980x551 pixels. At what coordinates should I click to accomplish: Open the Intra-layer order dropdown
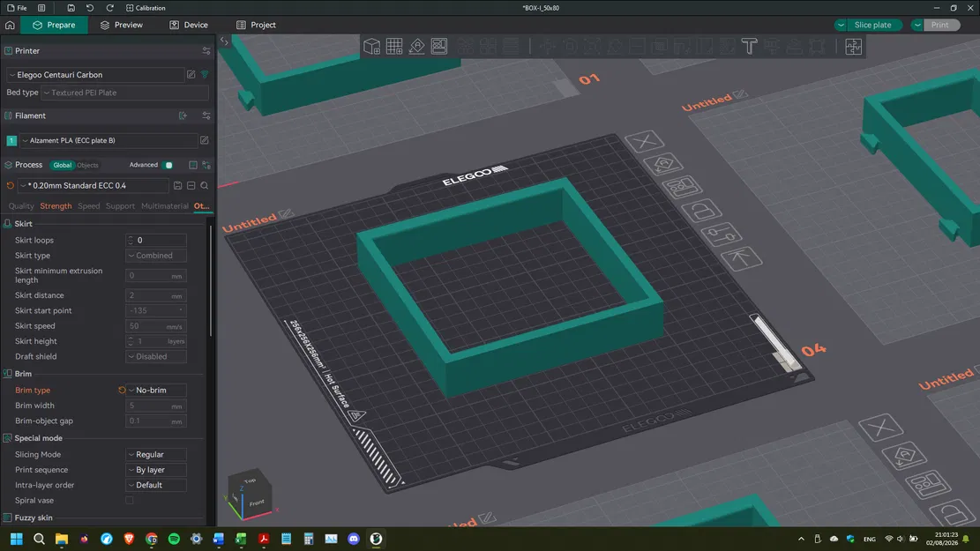(x=156, y=486)
